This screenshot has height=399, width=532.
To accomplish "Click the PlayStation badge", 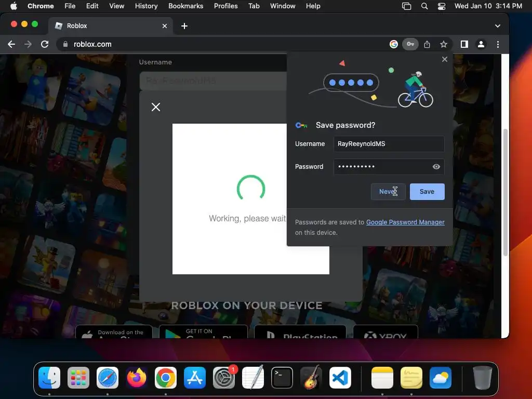I will [300, 332].
